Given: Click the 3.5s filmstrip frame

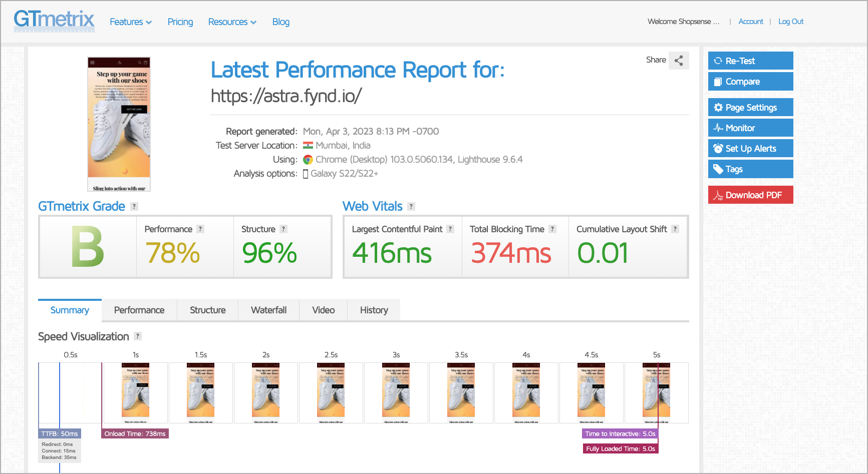Looking at the screenshot, I should click(461, 393).
